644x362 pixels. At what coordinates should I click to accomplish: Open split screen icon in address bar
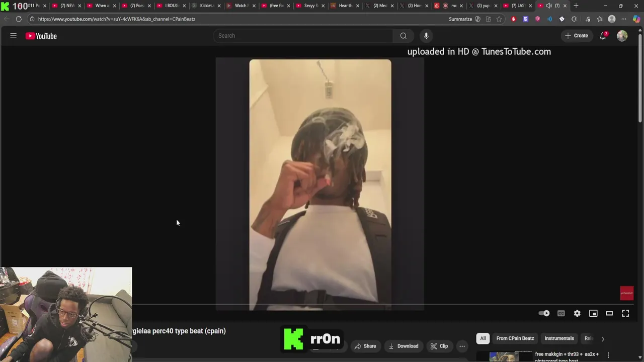(488, 19)
